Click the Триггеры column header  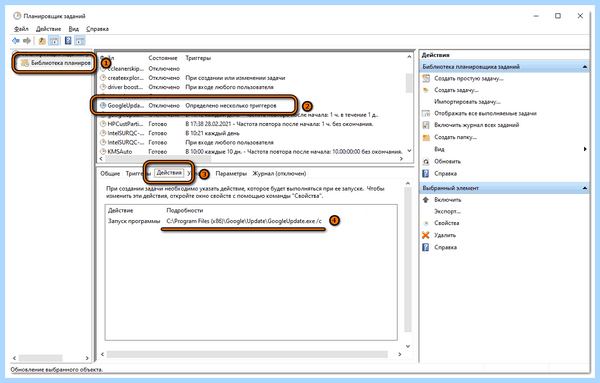coord(198,58)
